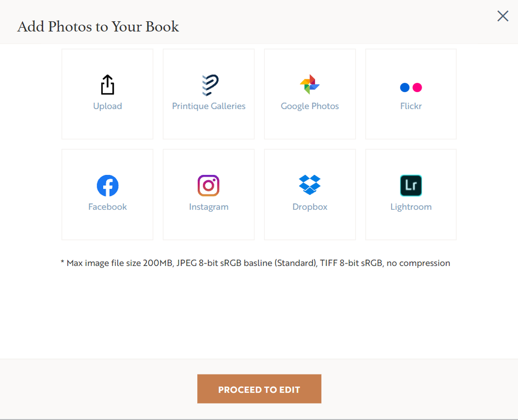This screenshot has width=518, height=420.
Task: Close the Add Photos dialog
Action: 503,16
